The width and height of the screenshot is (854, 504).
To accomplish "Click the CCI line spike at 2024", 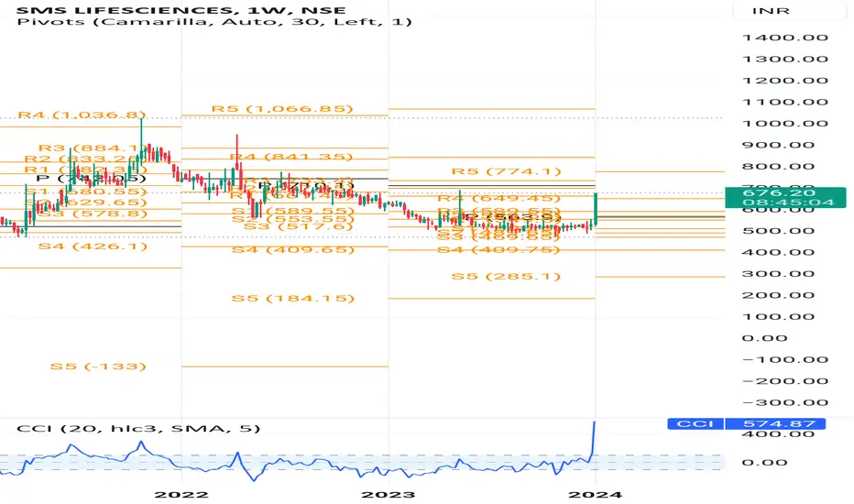I will click(593, 437).
